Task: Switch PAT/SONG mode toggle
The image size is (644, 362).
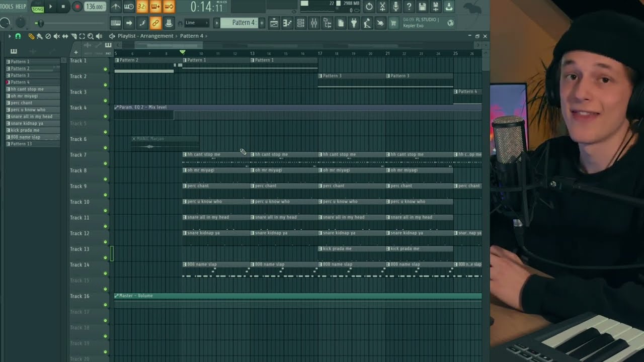Action: (x=38, y=7)
